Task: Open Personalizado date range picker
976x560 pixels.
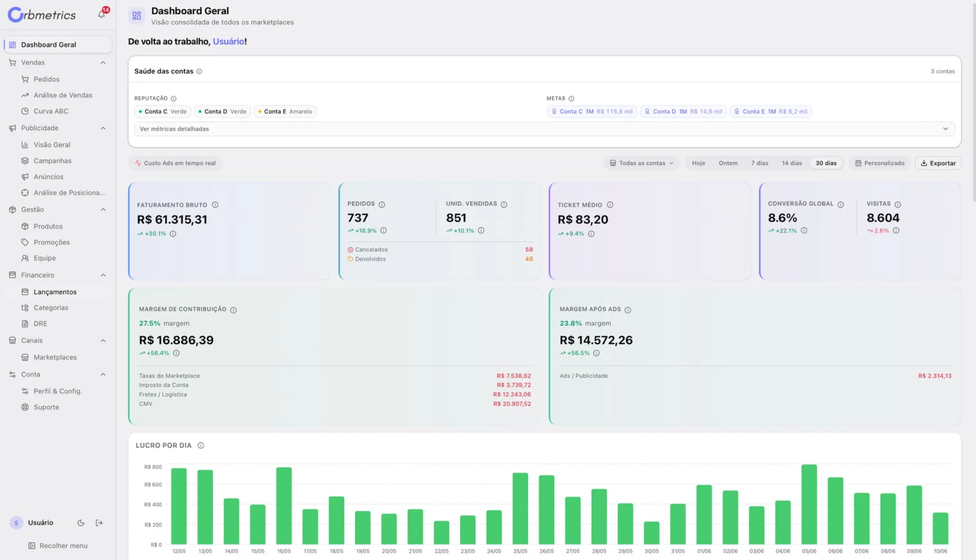Action: point(880,163)
